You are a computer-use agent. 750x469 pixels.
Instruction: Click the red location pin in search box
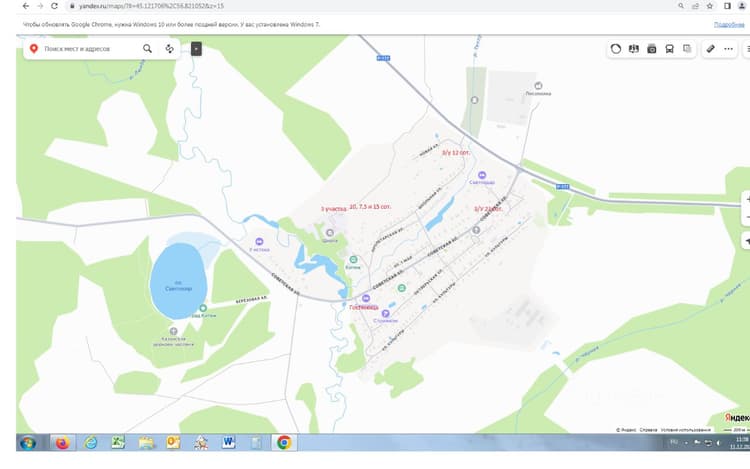34,49
